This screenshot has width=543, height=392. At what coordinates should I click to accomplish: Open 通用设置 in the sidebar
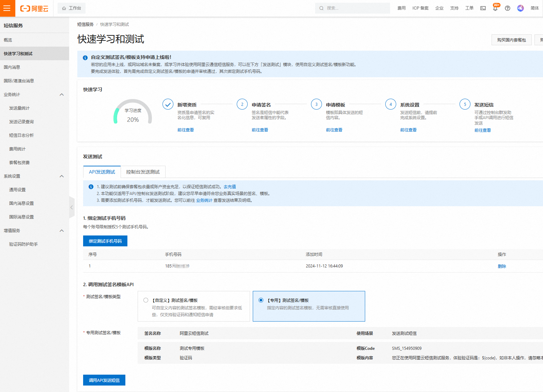coord(34,190)
